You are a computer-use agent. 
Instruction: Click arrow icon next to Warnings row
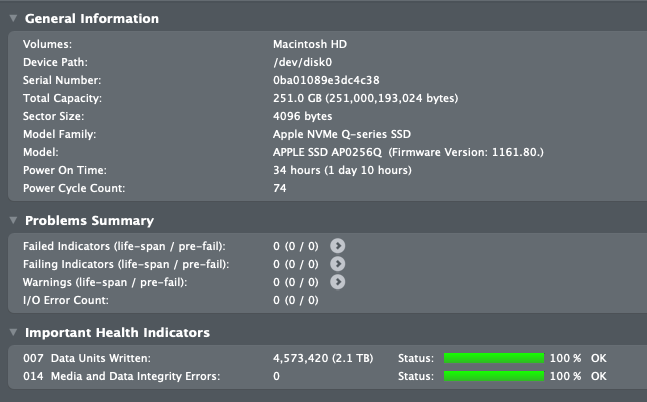pos(338,282)
